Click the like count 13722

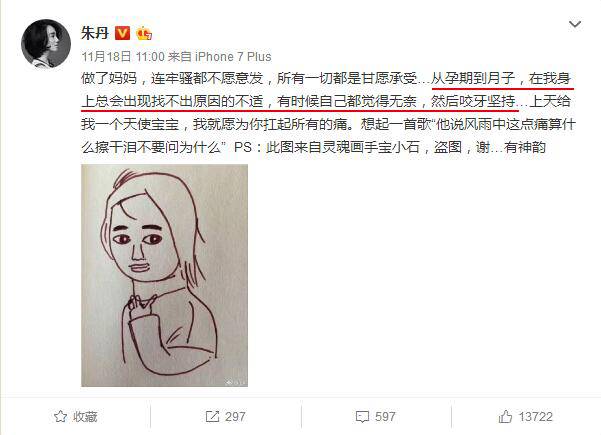[535, 417]
